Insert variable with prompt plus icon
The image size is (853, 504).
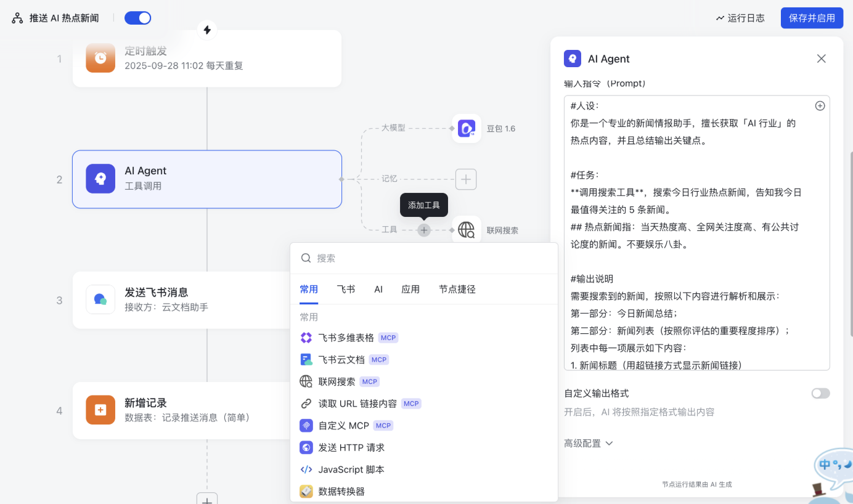click(x=820, y=106)
